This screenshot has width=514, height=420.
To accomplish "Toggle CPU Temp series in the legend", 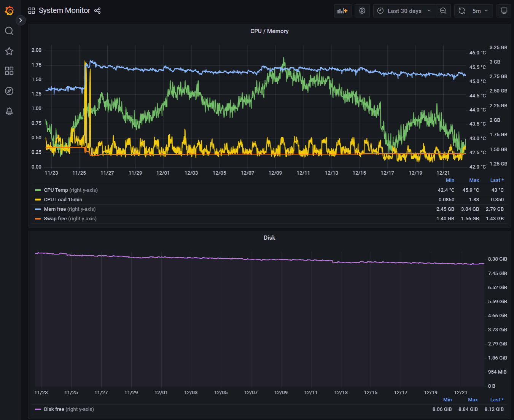I will point(56,190).
